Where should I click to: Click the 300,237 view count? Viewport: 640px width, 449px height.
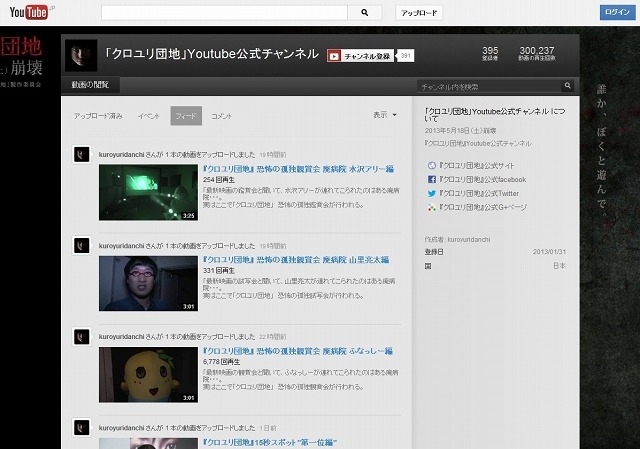[x=537, y=53]
